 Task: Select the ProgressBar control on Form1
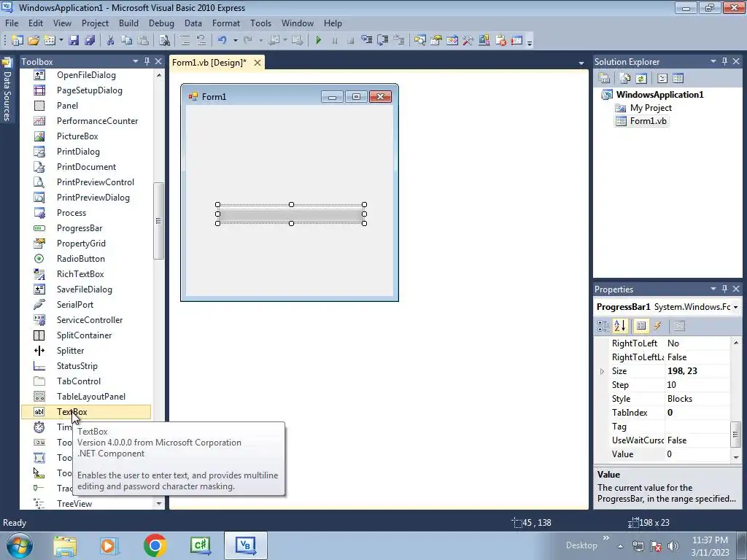291,214
